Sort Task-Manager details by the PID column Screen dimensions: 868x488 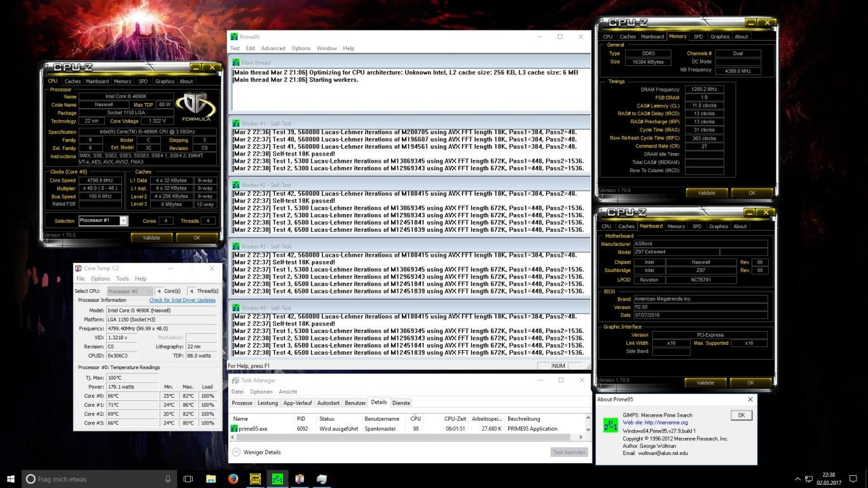[x=301, y=419]
